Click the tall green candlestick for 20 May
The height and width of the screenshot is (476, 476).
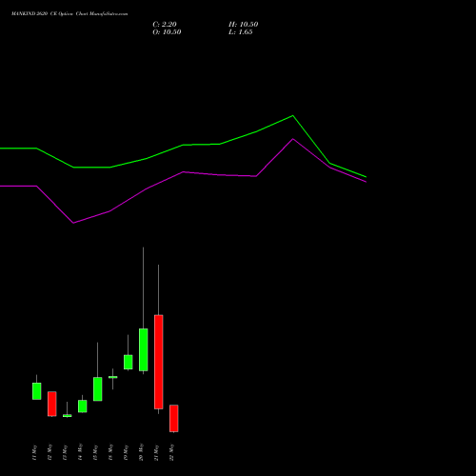point(144,349)
